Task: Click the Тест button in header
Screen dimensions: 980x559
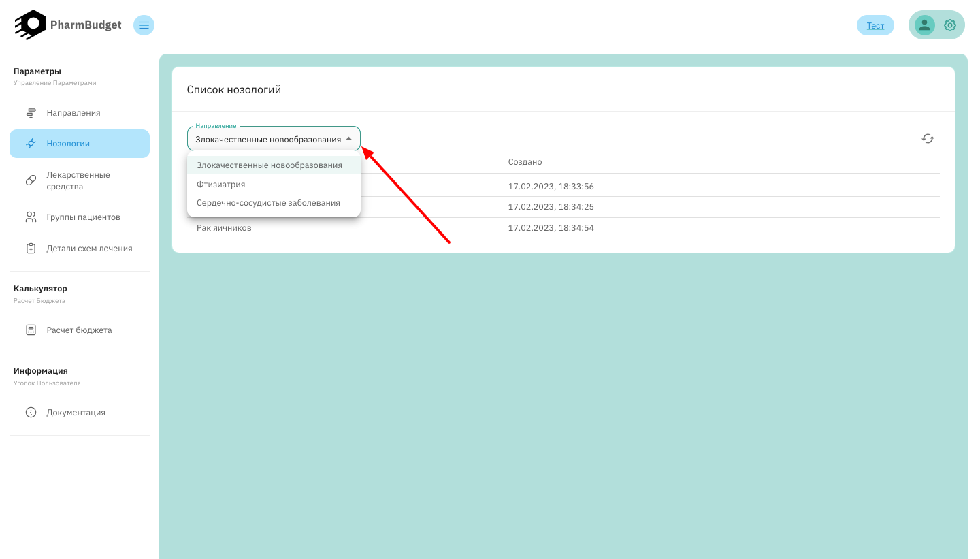Action: tap(875, 25)
